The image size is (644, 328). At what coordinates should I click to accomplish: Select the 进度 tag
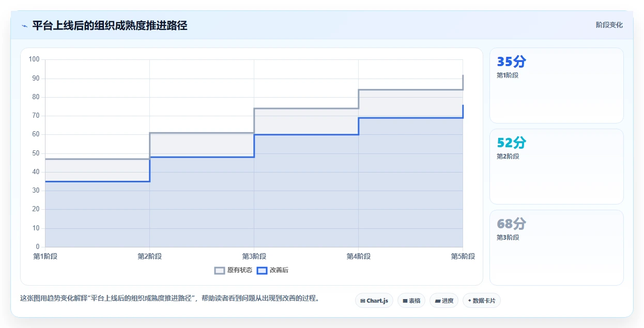pyautogui.click(x=444, y=301)
